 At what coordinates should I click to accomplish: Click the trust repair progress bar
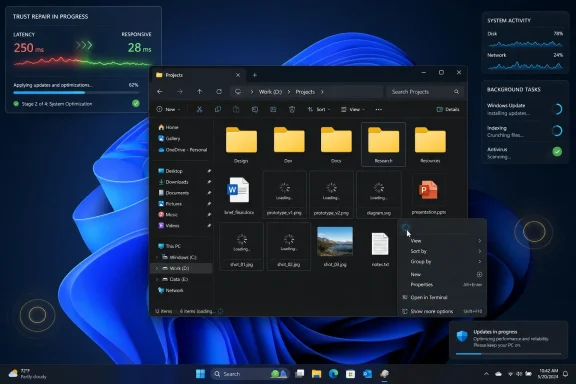click(x=76, y=93)
